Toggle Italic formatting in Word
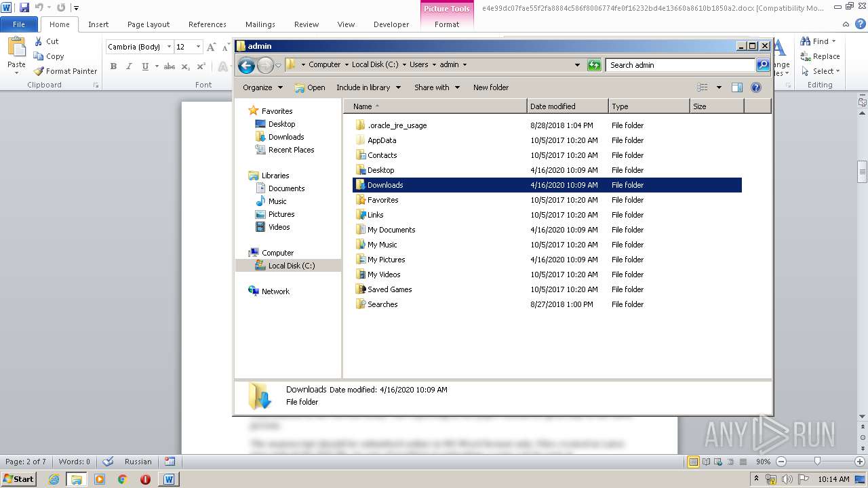 tap(129, 66)
